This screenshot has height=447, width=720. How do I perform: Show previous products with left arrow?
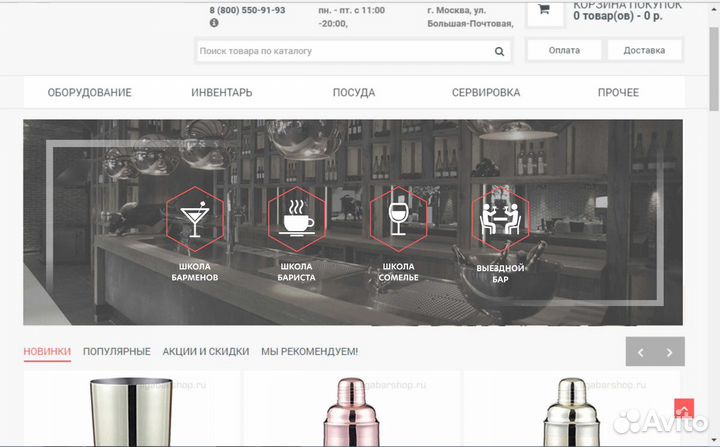coord(641,352)
